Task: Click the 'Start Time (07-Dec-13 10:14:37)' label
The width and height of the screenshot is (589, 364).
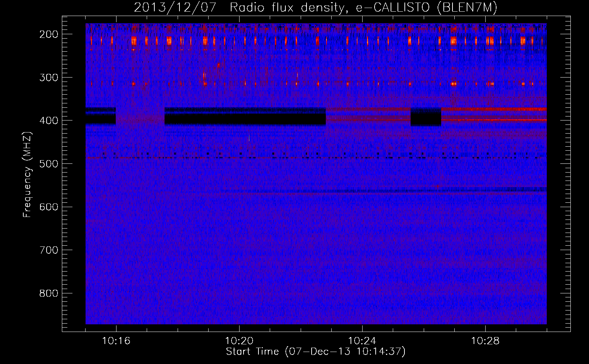Action: 316,352
